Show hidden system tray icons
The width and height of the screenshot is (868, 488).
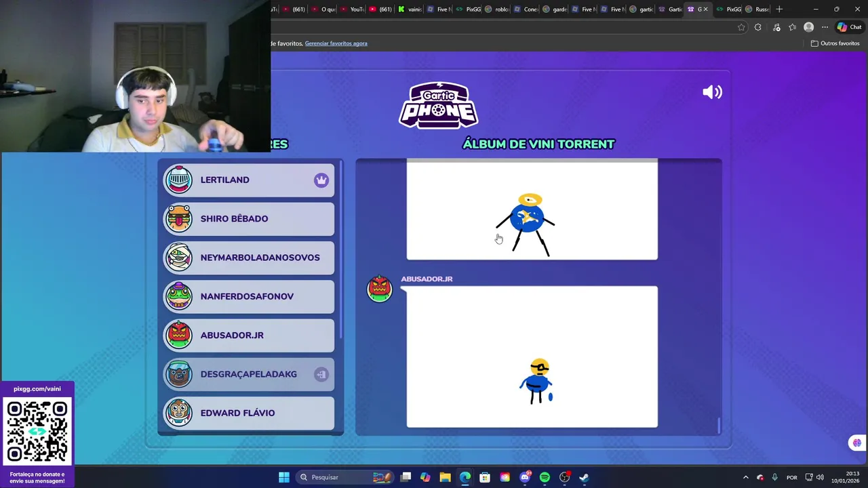point(745,477)
